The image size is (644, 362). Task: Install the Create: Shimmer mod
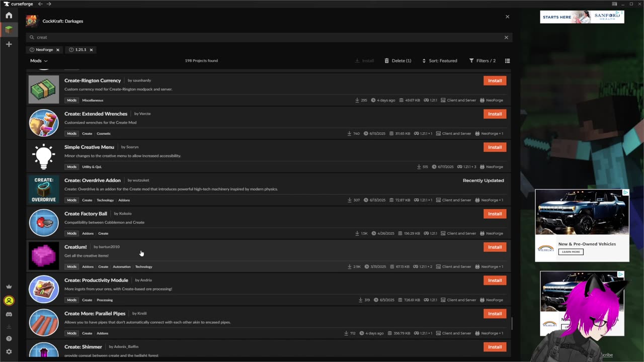495,346
